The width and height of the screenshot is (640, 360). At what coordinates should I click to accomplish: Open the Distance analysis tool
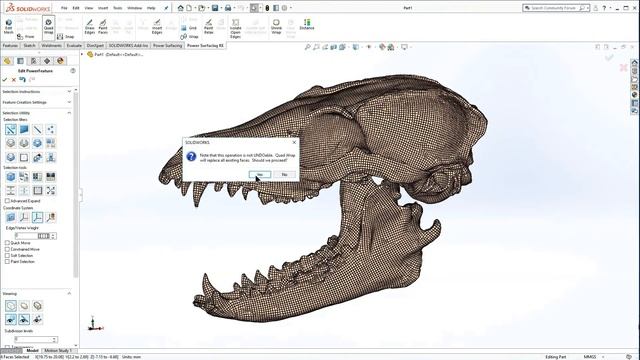(x=307, y=24)
